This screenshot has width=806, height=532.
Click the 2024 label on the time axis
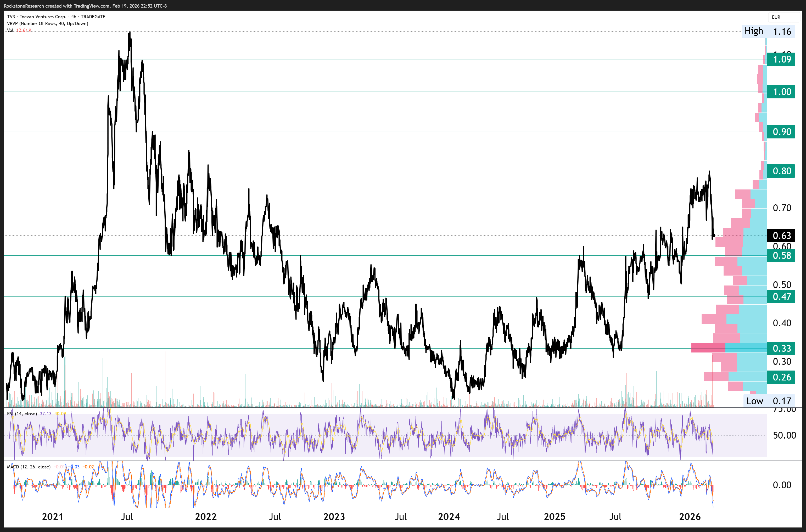pyautogui.click(x=449, y=517)
